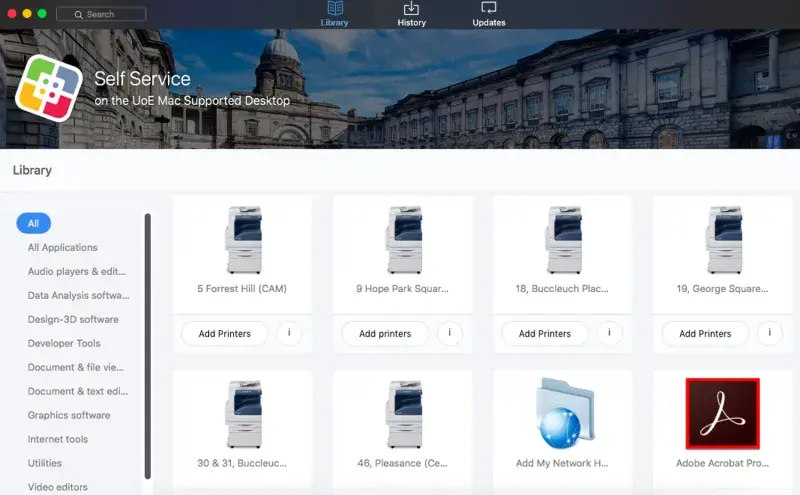Click the Library section heading

pyautogui.click(x=32, y=170)
